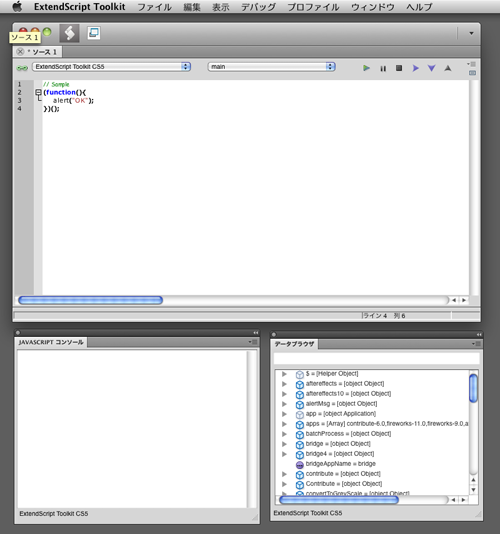Collapse the JavaScript console panel double arrow

point(255,333)
